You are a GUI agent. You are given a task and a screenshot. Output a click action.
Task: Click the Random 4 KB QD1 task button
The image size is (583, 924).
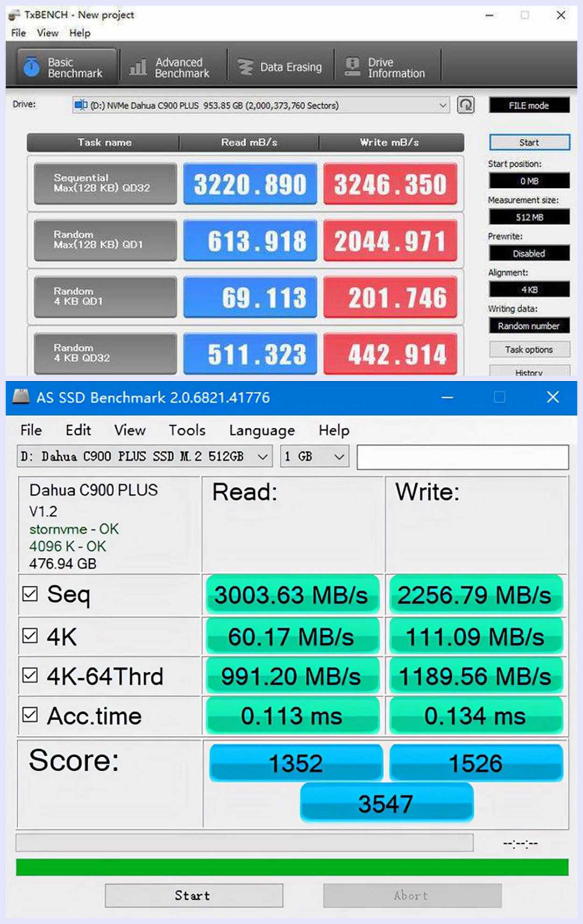(x=106, y=297)
